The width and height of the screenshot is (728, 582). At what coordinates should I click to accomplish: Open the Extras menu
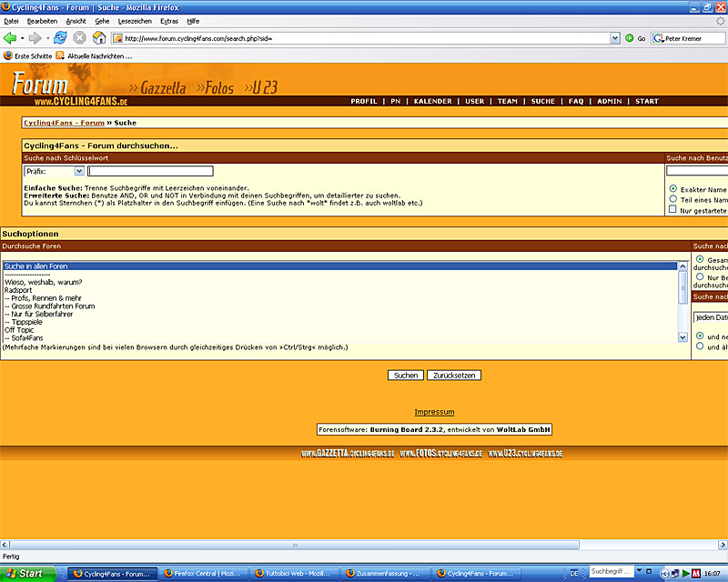click(169, 20)
